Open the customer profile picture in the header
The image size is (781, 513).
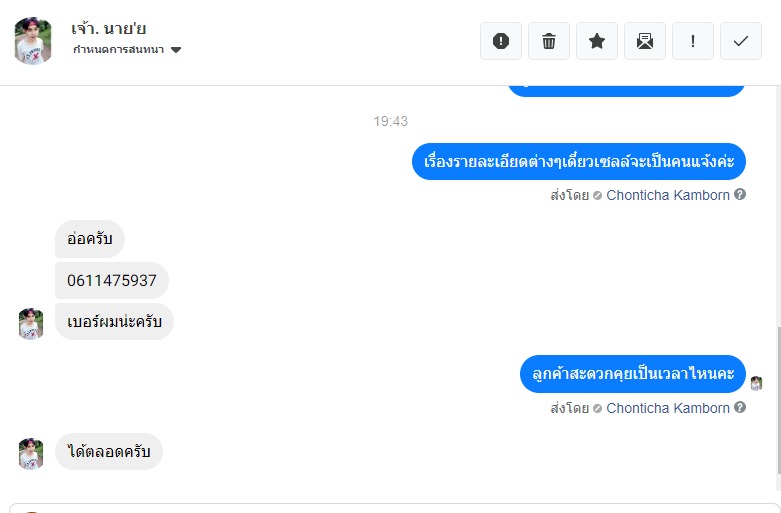point(33,41)
